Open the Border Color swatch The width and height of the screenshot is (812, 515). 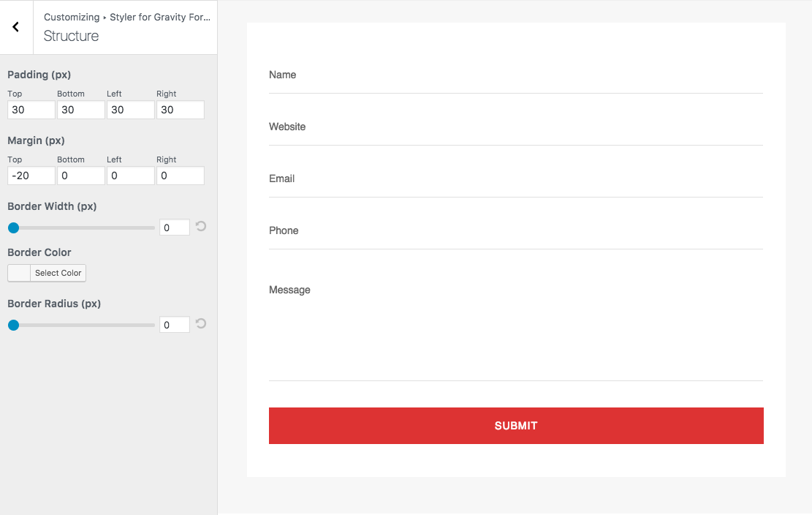(x=19, y=273)
